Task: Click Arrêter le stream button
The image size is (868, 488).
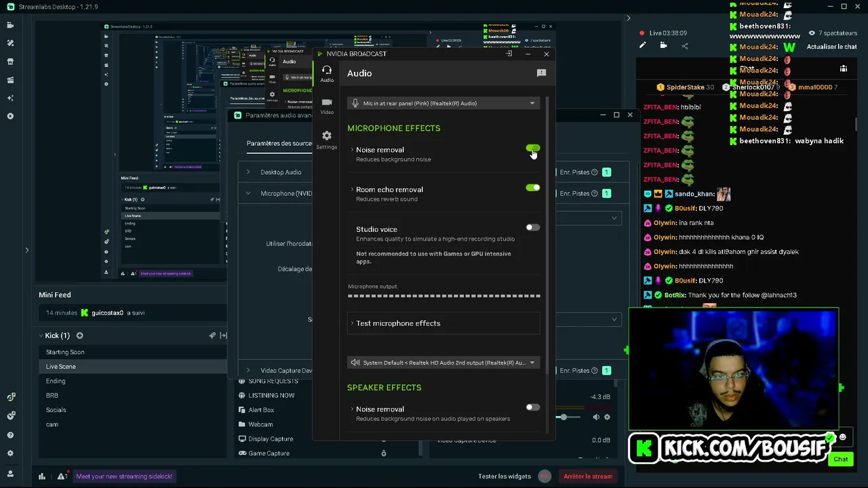Action: click(588, 476)
